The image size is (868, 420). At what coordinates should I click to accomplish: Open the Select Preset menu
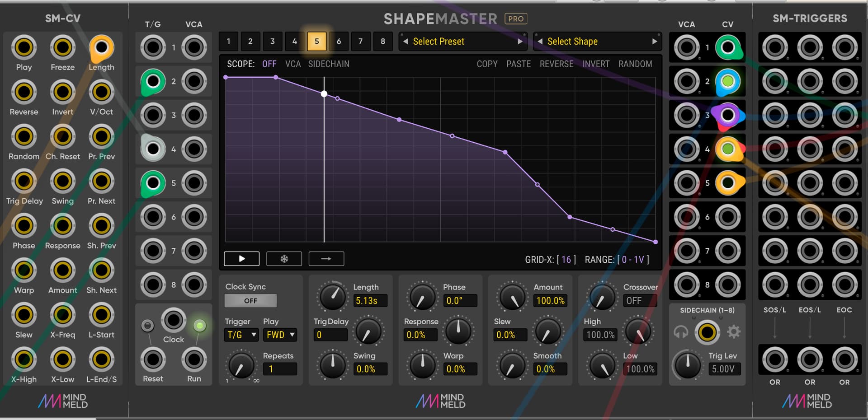[x=461, y=42]
